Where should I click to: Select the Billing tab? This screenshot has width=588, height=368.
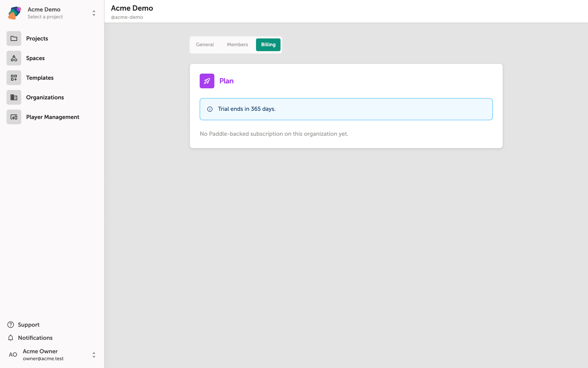click(268, 45)
